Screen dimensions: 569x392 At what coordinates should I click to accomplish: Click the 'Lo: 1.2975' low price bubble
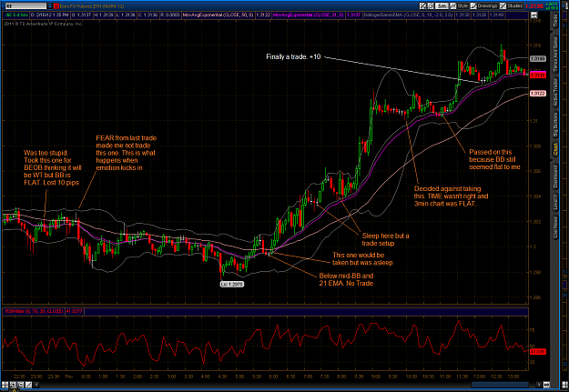click(x=232, y=285)
